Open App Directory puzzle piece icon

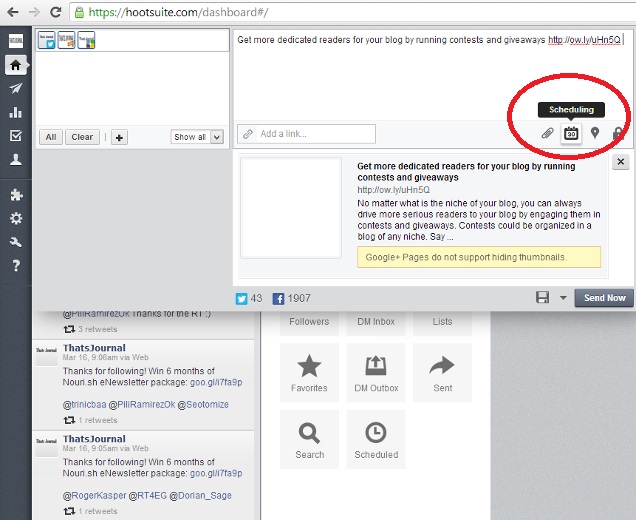tap(16, 195)
